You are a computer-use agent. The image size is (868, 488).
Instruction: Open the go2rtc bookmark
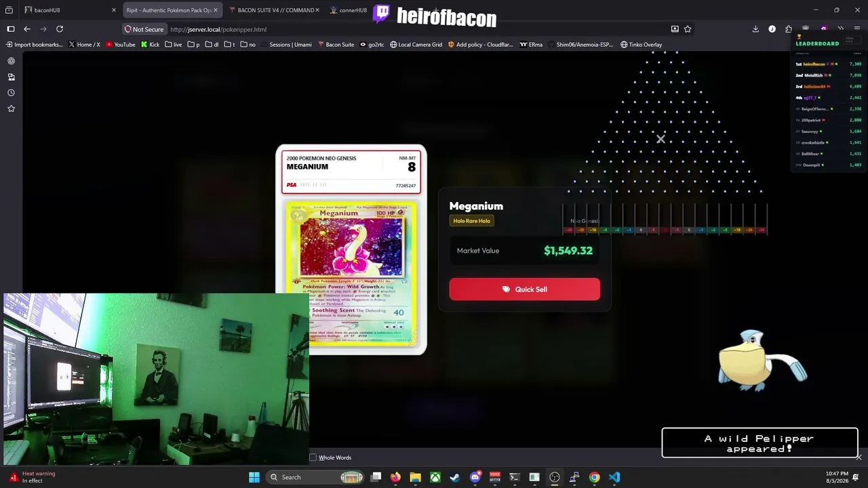pos(372,45)
